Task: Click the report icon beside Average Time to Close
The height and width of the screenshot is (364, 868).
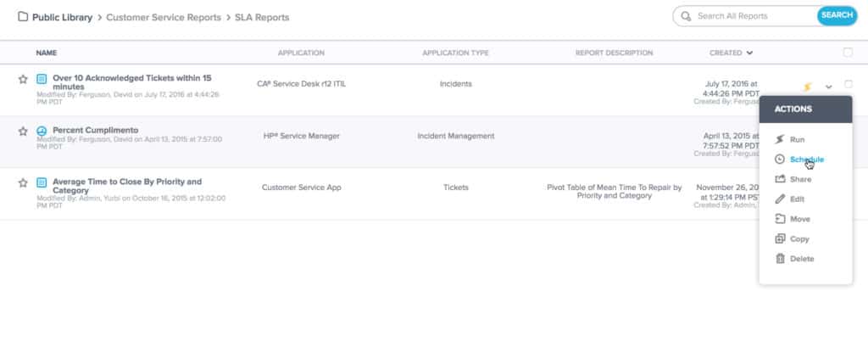Action: click(42, 182)
